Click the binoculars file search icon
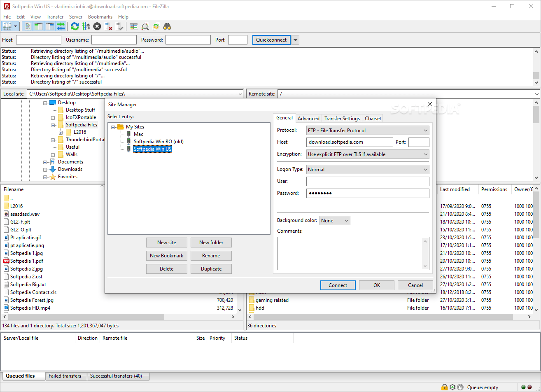 pos(167,26)
